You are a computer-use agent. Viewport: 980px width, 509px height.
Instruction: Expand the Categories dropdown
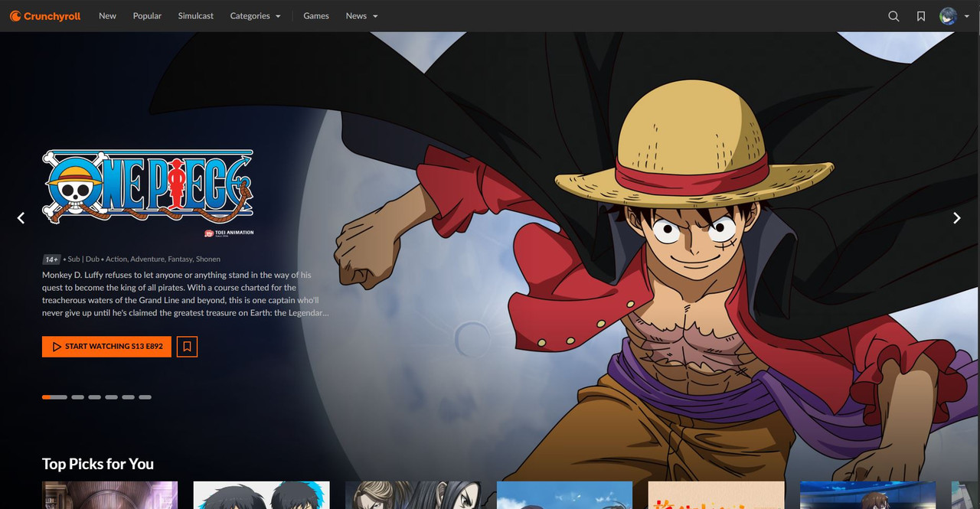255,16
